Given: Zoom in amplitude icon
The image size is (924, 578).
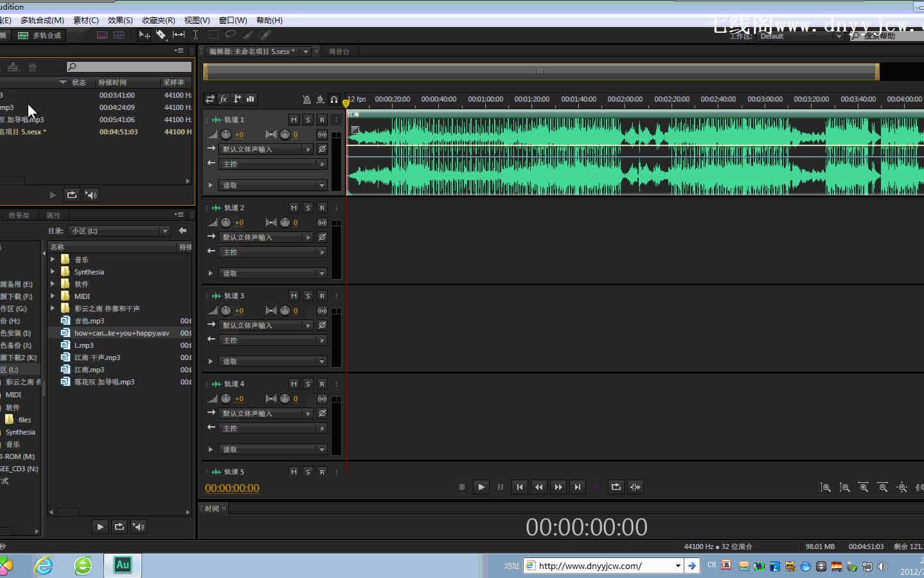Looking at the screenshot, I should [826, 487].
